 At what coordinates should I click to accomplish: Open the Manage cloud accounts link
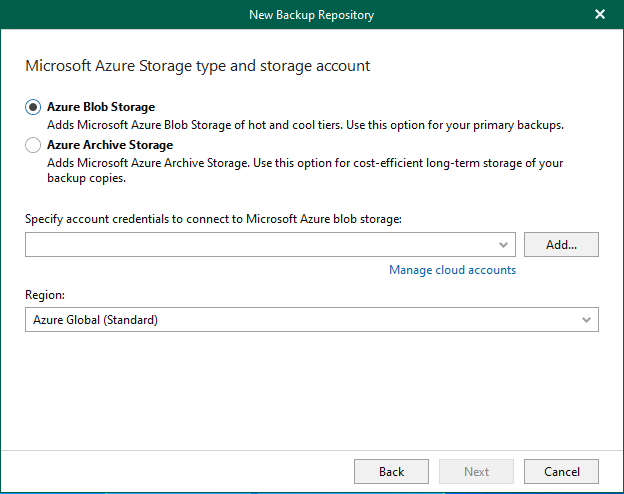(452, 270)
